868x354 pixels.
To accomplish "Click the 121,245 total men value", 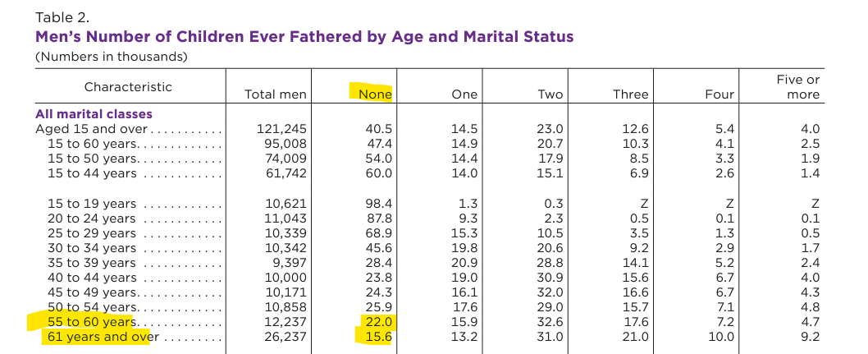I will coord(281,129).
